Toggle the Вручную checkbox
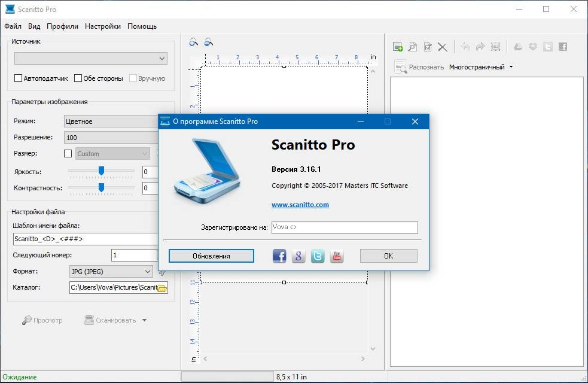The height and width of the screenshot is (383, 588). tap(133, 78)
